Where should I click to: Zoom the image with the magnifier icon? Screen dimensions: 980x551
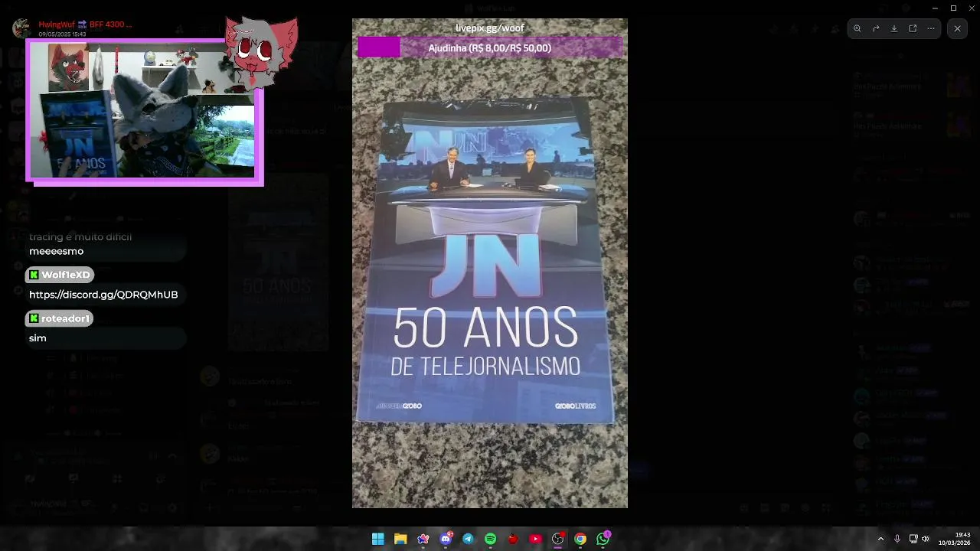(x=857, y=28)
